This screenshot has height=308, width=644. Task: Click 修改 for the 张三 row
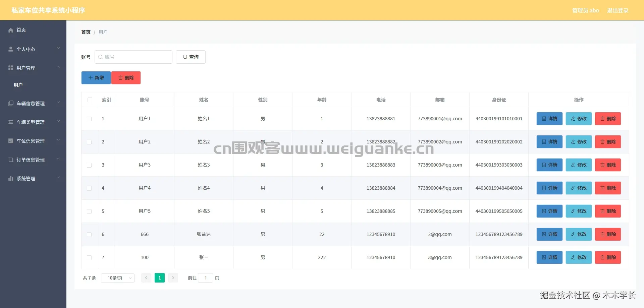579,257
